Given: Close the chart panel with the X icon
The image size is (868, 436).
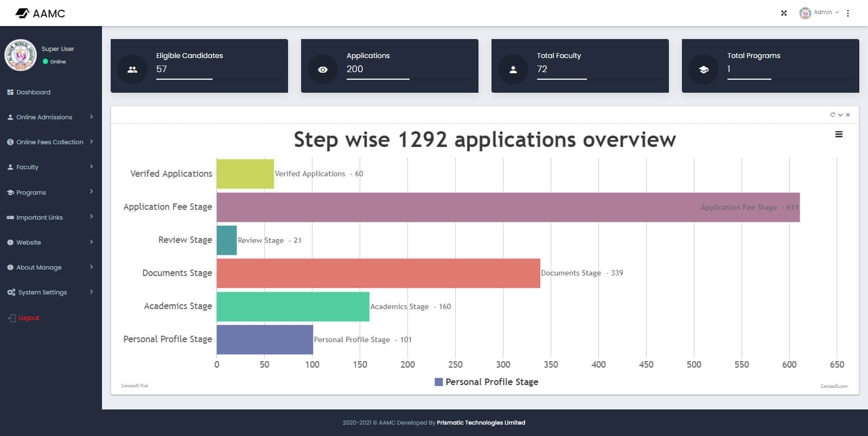Looking at the screenshot, I should [x=848, y=115].
